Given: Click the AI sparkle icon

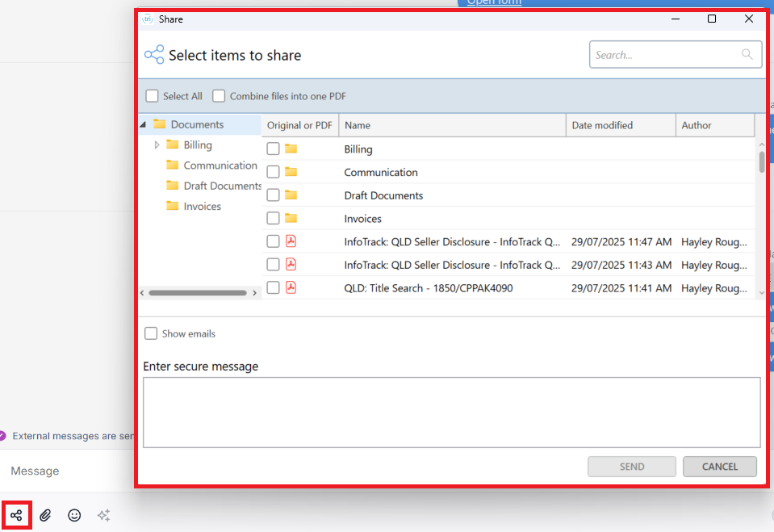Looking at the screenshot, I should tap(103, 516).
